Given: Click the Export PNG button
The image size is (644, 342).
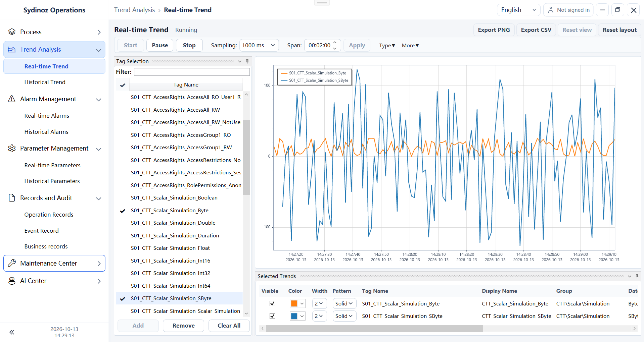Looking at the screenshot, I should point(494,30).
